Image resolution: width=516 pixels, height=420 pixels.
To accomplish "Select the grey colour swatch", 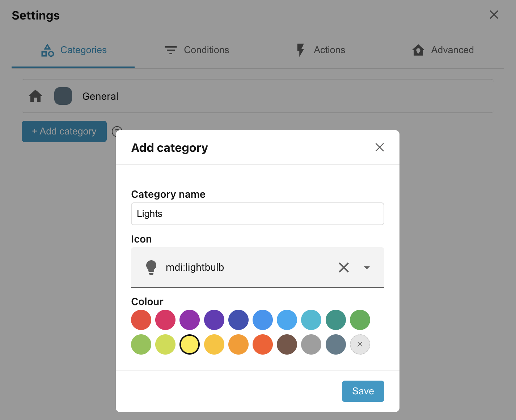I will point(311,344).
